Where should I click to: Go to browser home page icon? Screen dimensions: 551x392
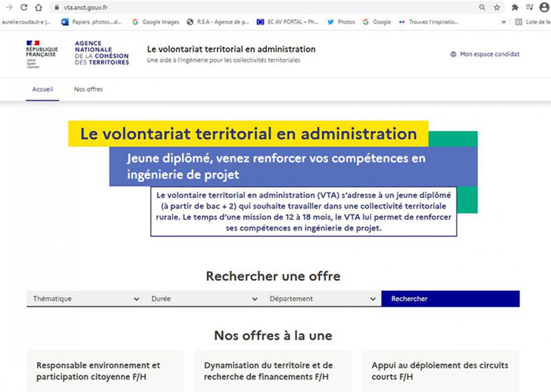click(x=39, y=7)
